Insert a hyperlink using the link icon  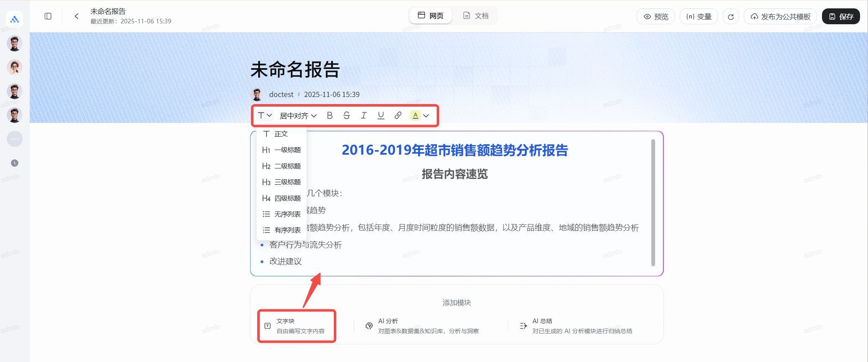(398, 115)
